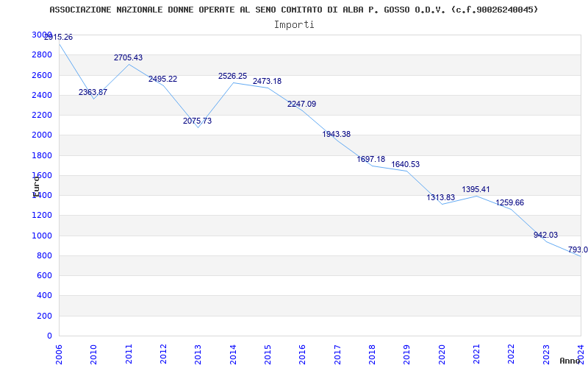Select the 1943.38 data label for 2017
This screenshot has width=588, height=368.
(336, 134)
